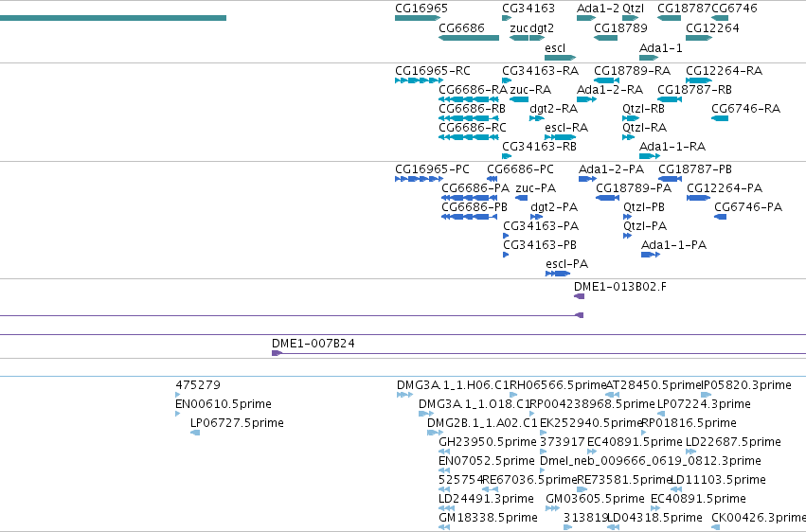Select the Ada1-2-PA protein label
Viewport: 806px width, 532px height.
pyautogui.click(x=611, y=169)
